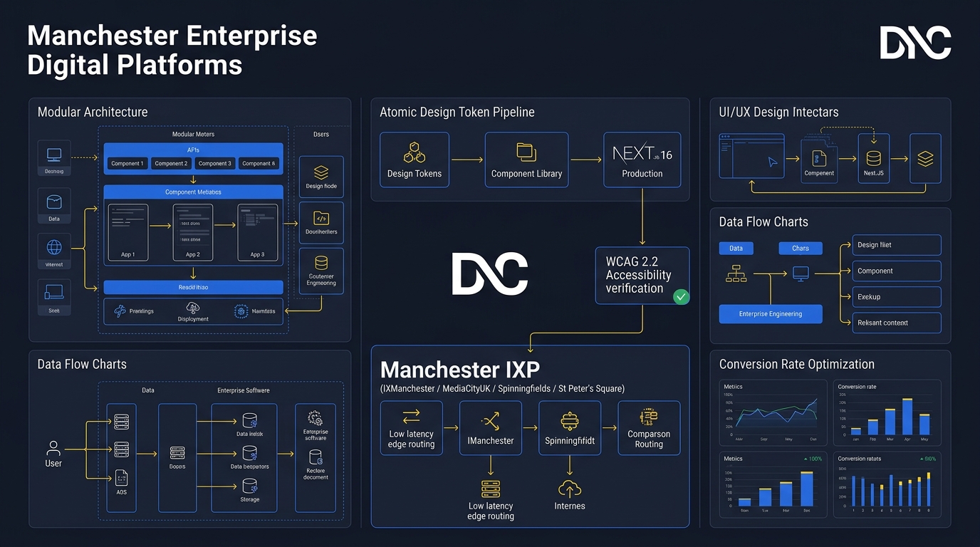This screenshot has height=547, width=980.
Task: Select the Design Tokens hexagon icon
Action: pyautogui.click(x=415, y=152)
